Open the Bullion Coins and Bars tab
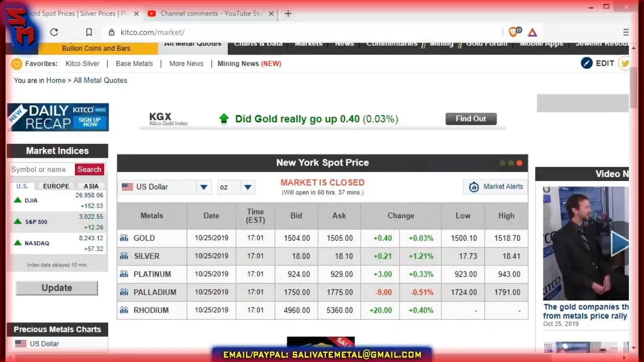The height and width of the screenshot is (362, 644). coord(96,48)
